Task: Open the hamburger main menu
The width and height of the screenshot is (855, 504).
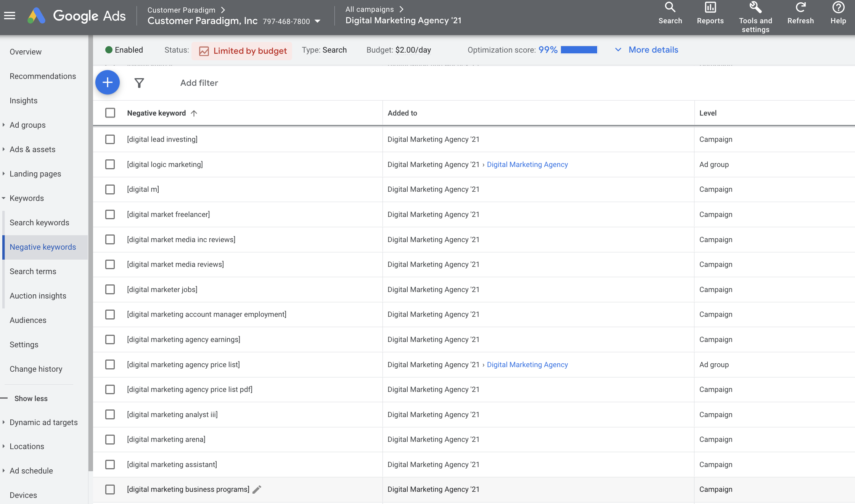Action: click(10, 16)
